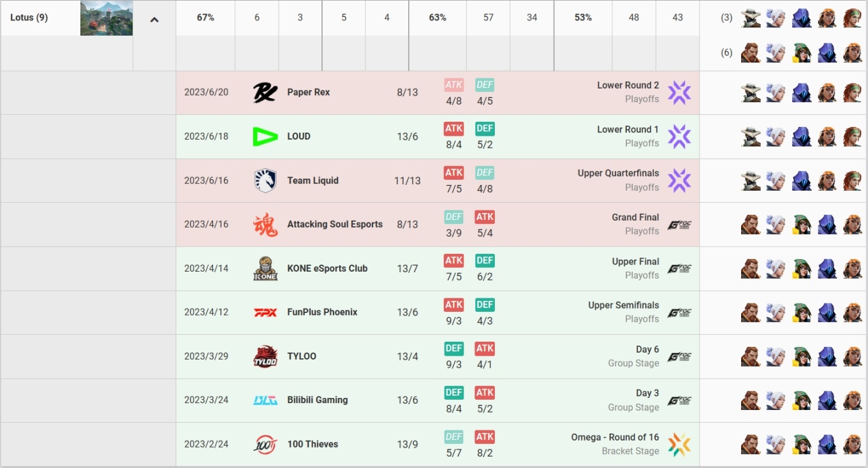Click the Bilibili Gaming BLG logo
Viewport: 868px width, 468px height.
coord(265,400)
